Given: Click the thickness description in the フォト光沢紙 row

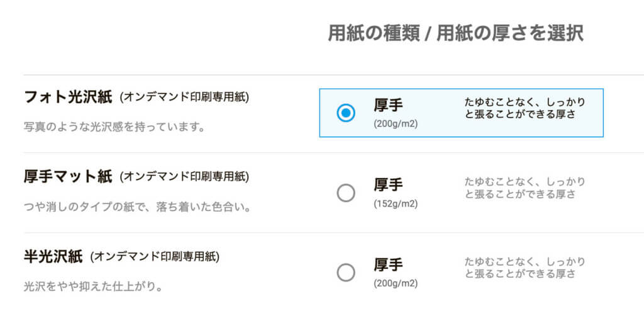Looking at the screenshot, I should coord(525,108).
